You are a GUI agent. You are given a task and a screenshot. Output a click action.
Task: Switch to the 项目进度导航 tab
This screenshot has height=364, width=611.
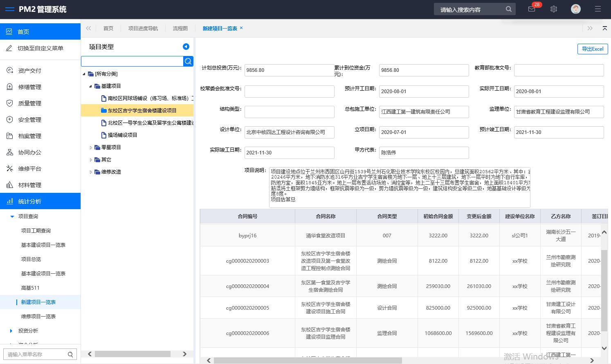(x=143, y=28)
